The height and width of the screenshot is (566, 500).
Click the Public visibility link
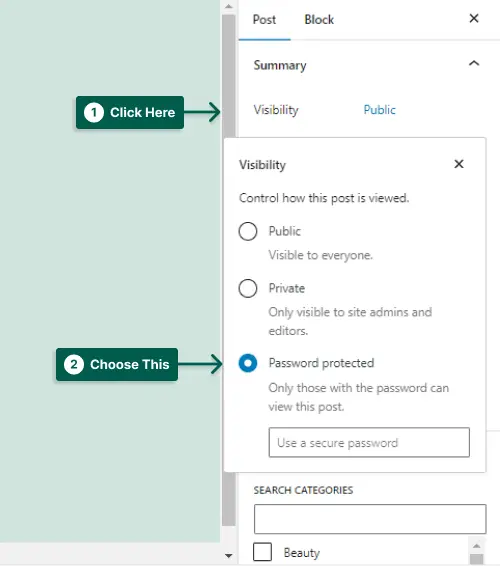click(x=379, y=110)
